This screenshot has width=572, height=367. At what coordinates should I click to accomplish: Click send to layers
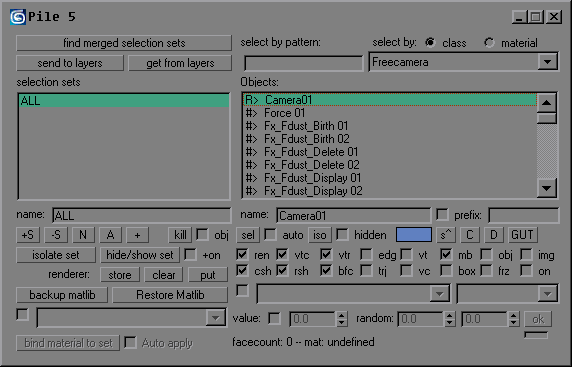pos(70,63)
